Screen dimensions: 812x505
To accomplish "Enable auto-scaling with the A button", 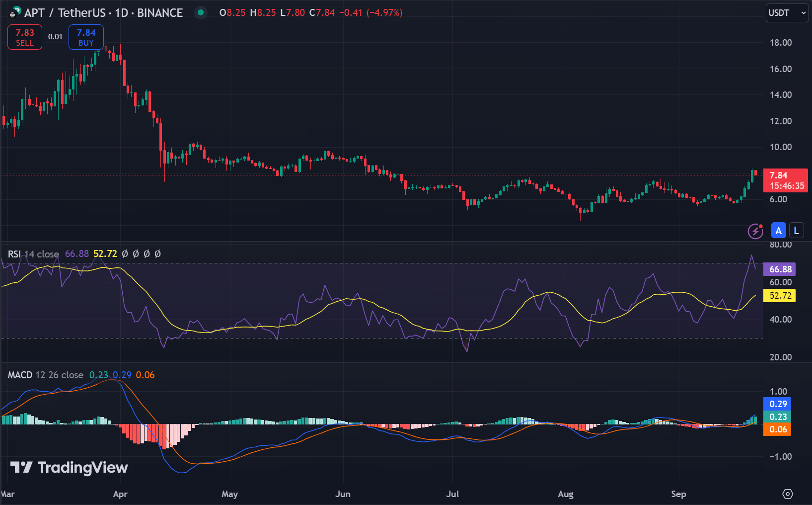I will click(x=778, y=230).
